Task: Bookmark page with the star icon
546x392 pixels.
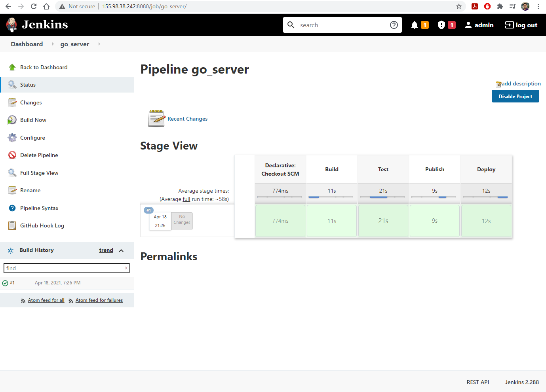Action: 459,6
